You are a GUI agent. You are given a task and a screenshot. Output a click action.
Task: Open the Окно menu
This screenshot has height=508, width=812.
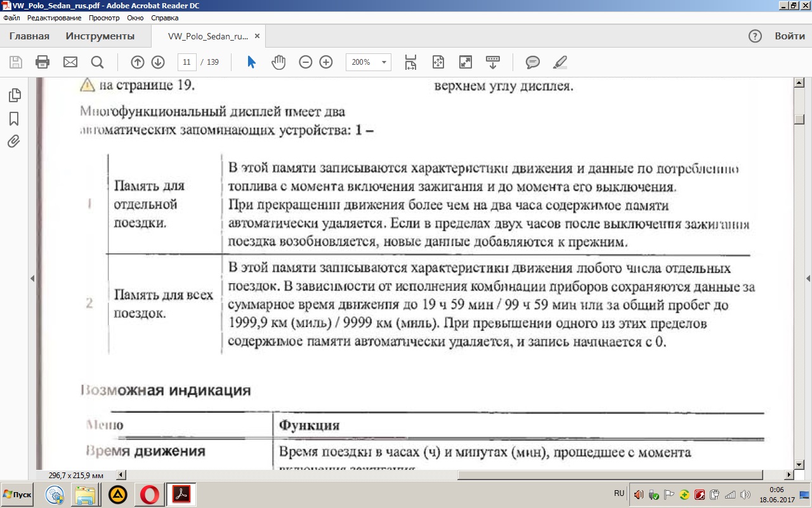click(135, 18)
